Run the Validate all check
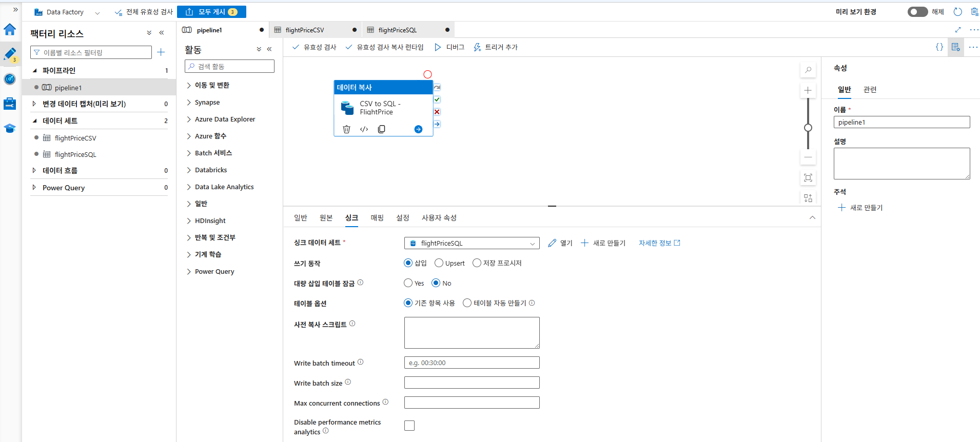The width and height of the screenshot is (980, 442). 144,12
